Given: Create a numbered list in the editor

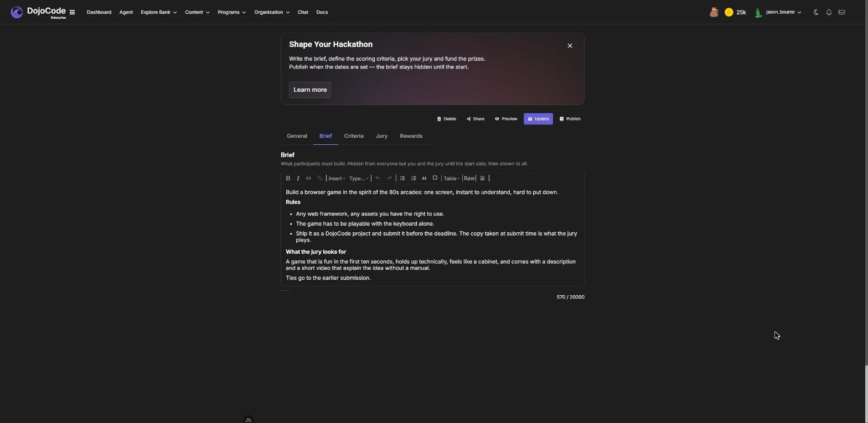Looking at the screenshot, I should click(414, 178).
